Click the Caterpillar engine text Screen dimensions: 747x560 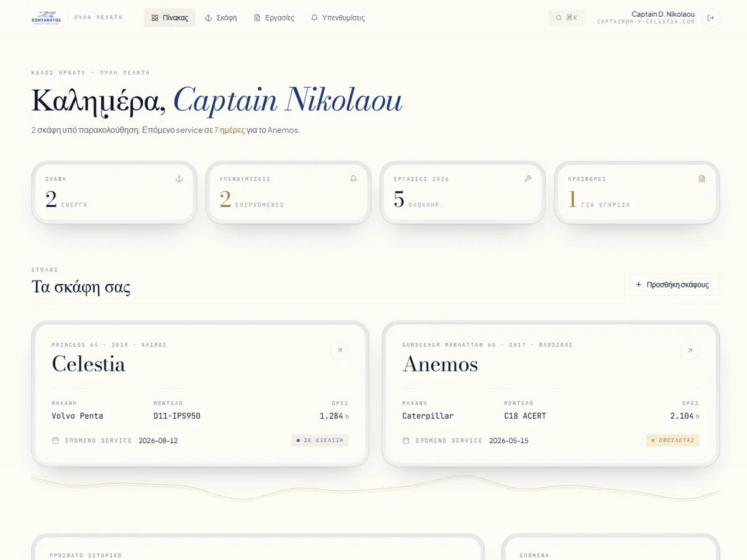[x=428, y=416]
